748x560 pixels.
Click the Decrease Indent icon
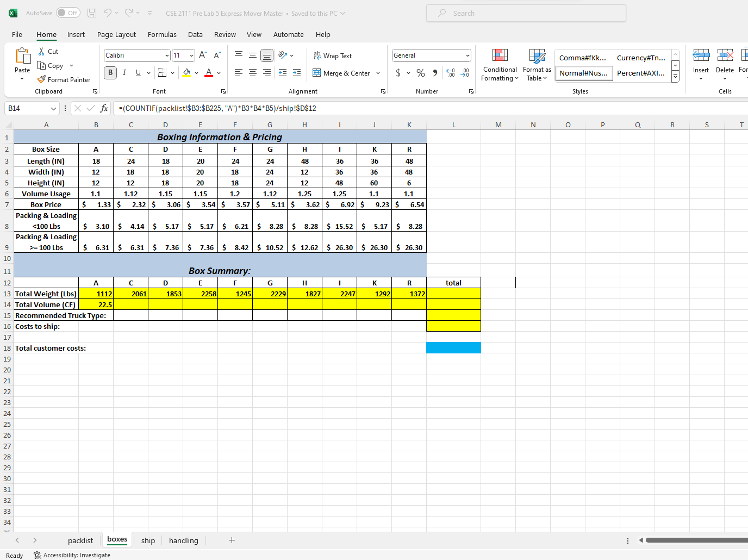tap(283, 73)
